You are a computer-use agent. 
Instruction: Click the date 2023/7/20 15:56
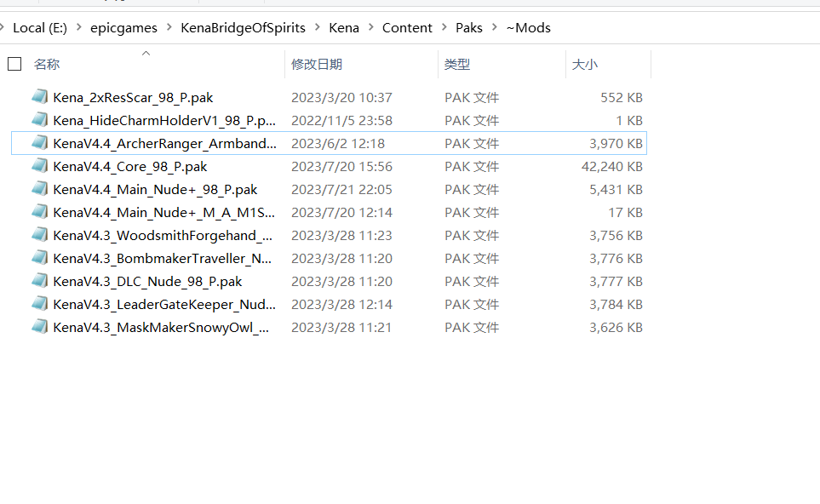point(341,167)
